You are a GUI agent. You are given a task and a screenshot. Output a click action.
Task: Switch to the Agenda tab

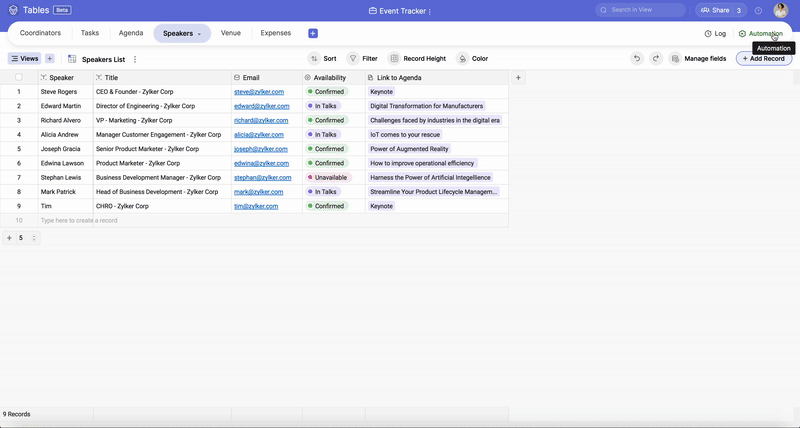(x=131, y=33)
